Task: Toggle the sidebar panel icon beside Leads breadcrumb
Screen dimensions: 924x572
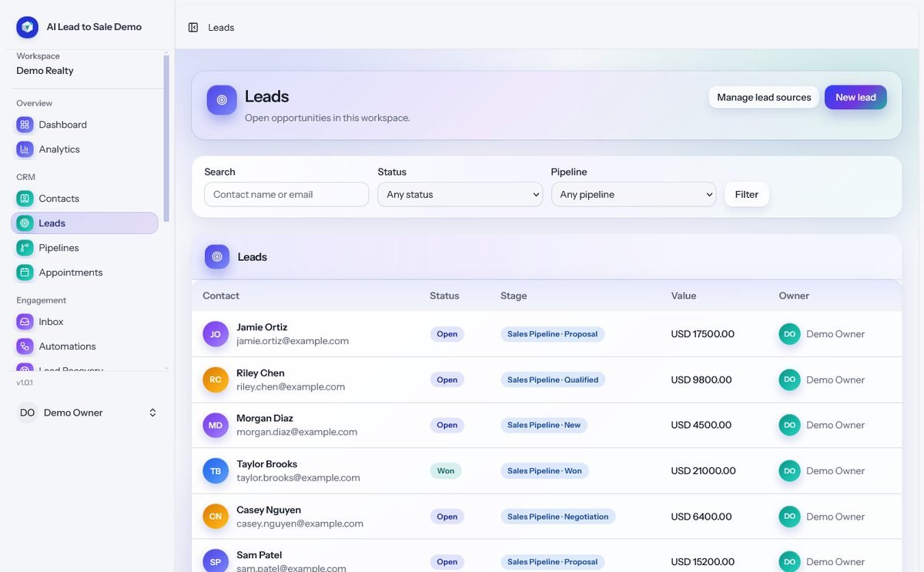Action: pyautogui.click(x=193, y=28)
